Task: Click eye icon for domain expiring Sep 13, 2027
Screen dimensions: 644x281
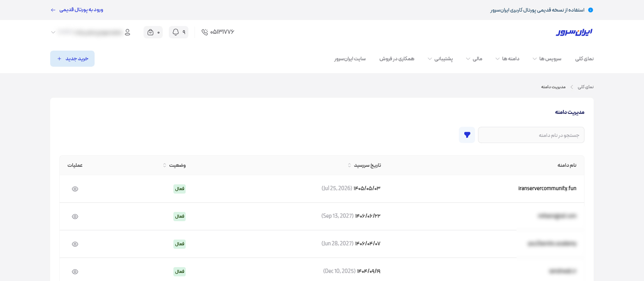Action: [x=75, y=217]
